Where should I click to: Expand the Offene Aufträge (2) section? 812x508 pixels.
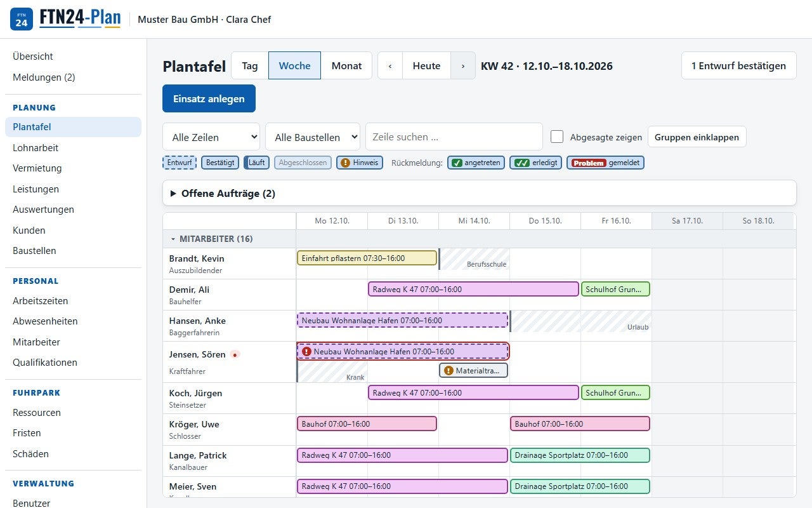[x=480, y=193]
